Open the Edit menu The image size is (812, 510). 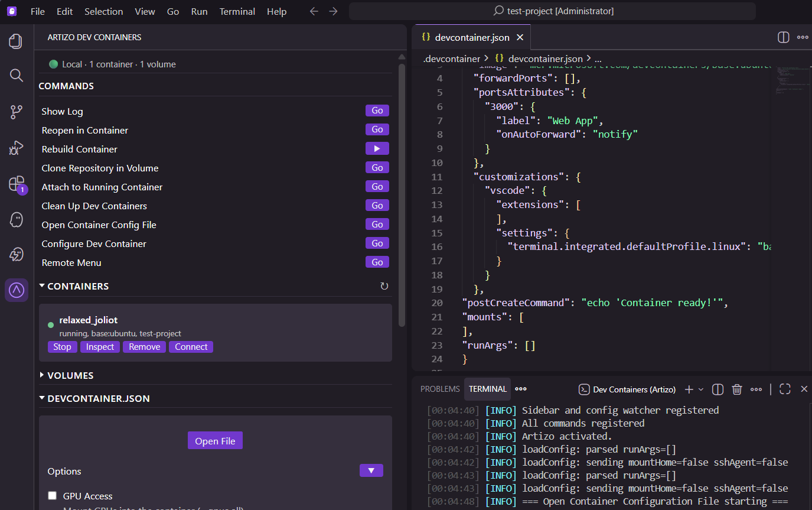click(x=65, y=11)
